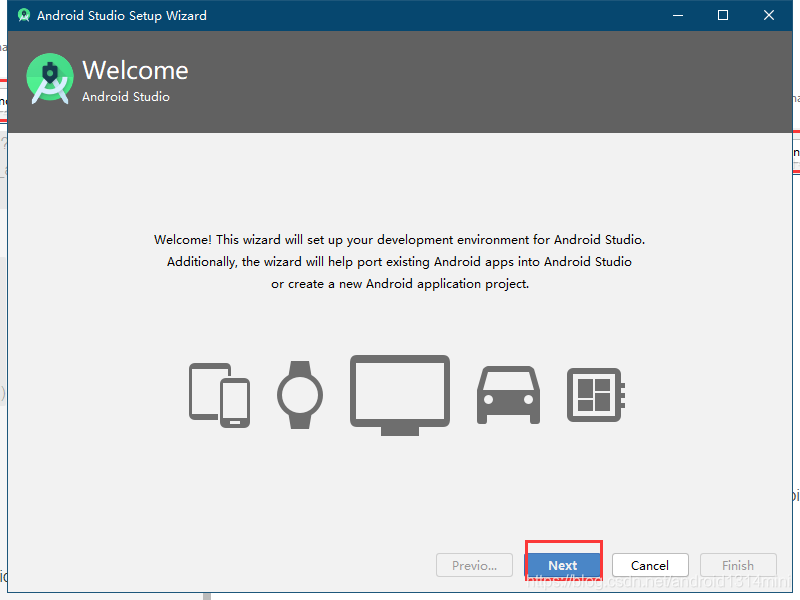The image size is (800, 600).
Task: Click the Android Things board icon
Action: coord(596,395)
